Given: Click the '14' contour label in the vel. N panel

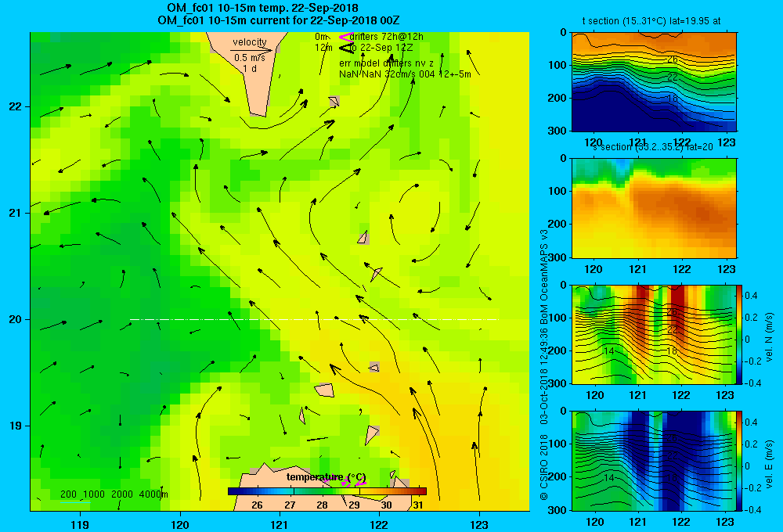Looking at the screenshot, I should tap(608, 351).
